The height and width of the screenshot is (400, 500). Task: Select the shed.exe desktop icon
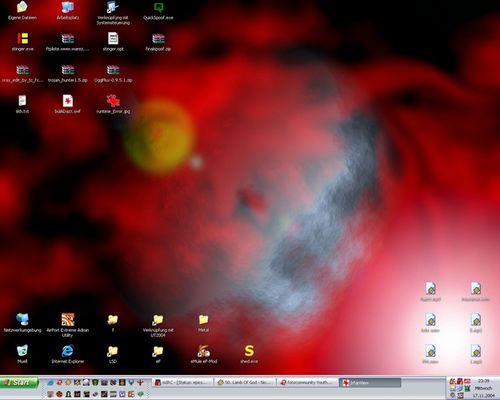click(x=249, y=354)
